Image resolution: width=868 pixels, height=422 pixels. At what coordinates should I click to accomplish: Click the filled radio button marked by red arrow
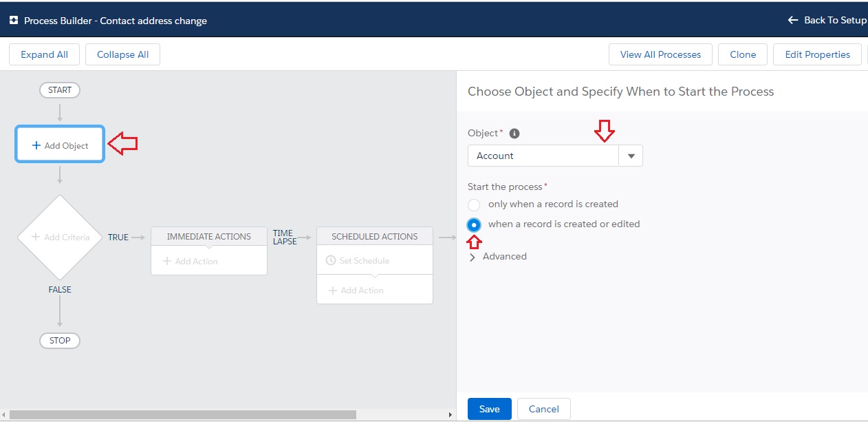pyautogui.click(x=473, y=224)
